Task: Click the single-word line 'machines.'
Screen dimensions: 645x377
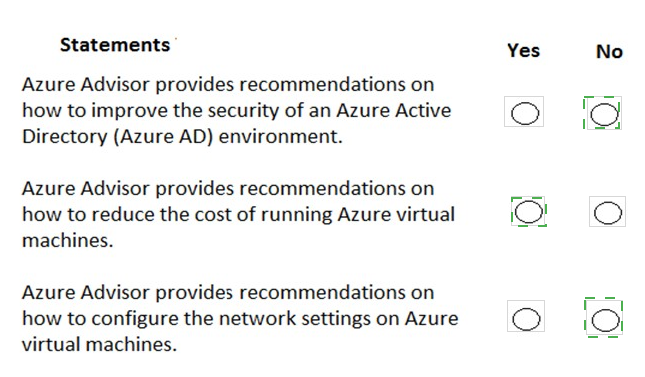Action: [67, 240]
